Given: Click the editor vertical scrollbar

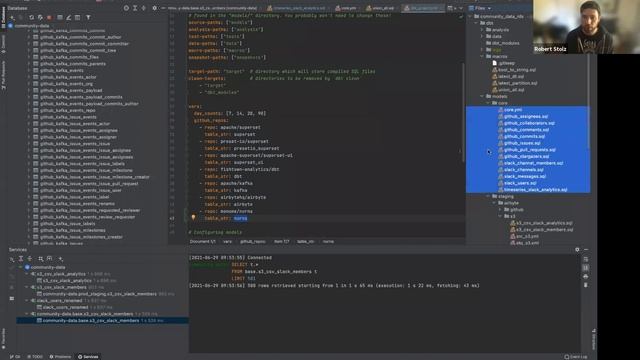Looking at the screenshot, I should pyautogui.click(x=464, y=112).
